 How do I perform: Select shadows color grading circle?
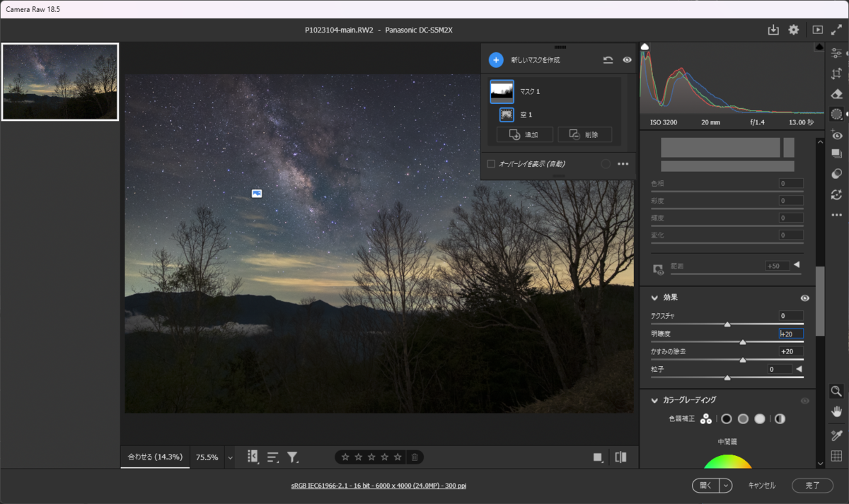[x=726, y=419]
